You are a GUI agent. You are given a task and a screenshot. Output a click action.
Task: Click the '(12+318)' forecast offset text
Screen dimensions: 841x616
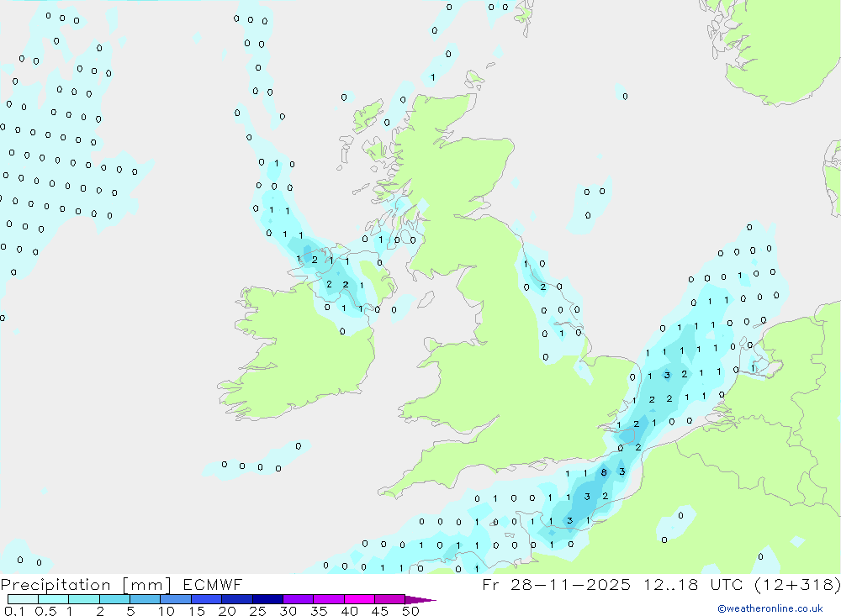[x=797, y=585]
